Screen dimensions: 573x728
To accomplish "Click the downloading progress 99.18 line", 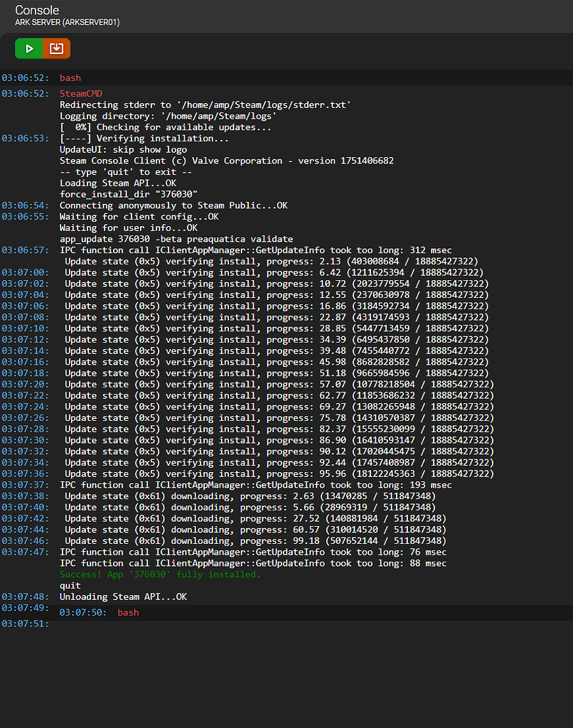I will click(x=255, y=541).
